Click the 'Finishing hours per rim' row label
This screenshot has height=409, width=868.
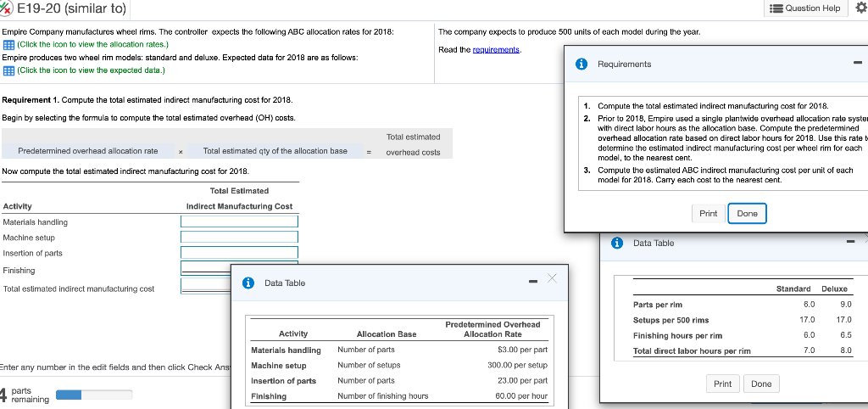click(677, 335)
